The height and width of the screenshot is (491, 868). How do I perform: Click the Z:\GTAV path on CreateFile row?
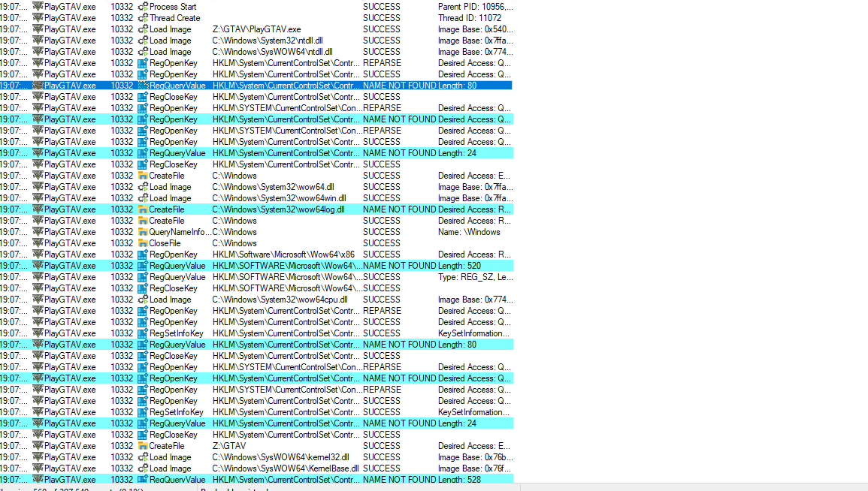pyautogui.click(x=229, y=446)
